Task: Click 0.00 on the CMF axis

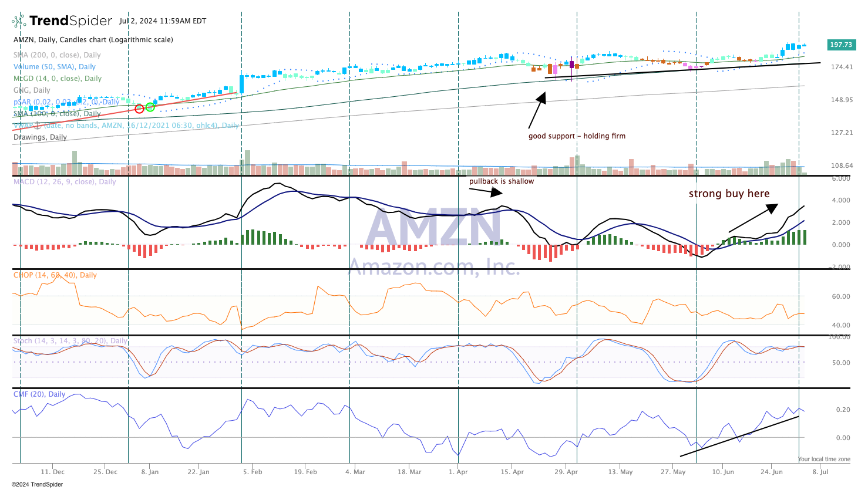Action: click(843, 438)
